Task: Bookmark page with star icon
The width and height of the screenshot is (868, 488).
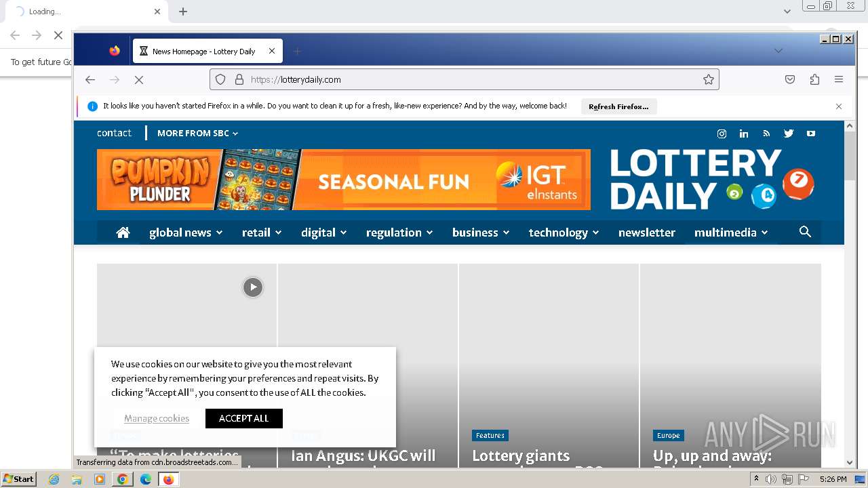Action: (x=709, y=79)
